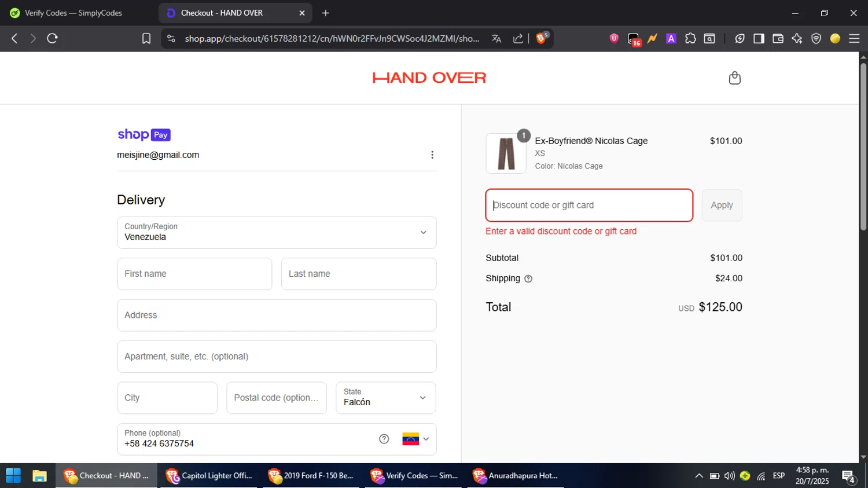
Task: Click the error text 'Enter a valid discount code or gift card'
Action: pyautogui.click(x=561, y=232)
